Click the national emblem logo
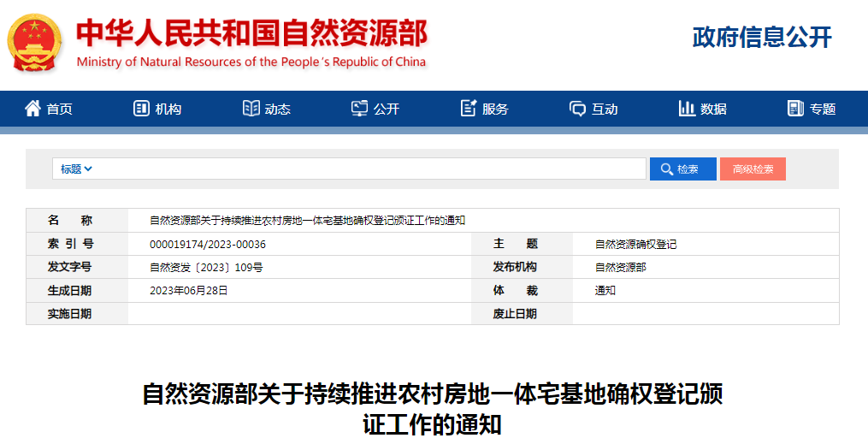 click(33, 44)
